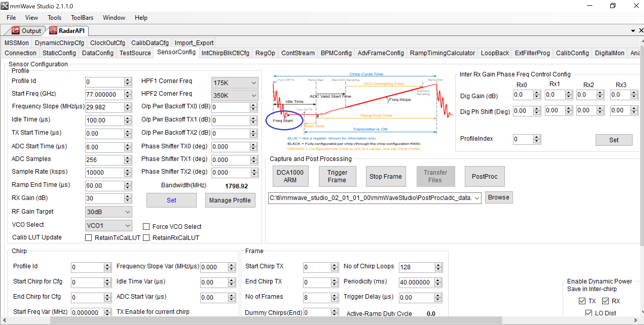Click the RadarAPI tab icon
The height and width of the screenshot is (325, 644).
tap(53, 31)
